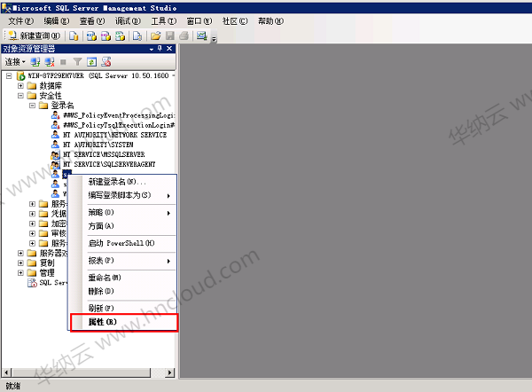Expand the 服务器对象 folder node

[20, 253]
